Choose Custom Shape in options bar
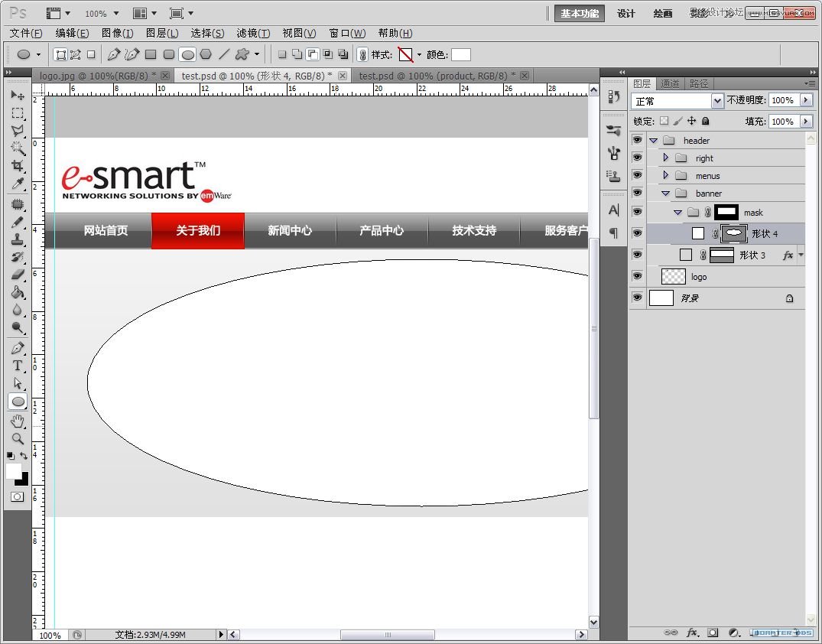Screen dimensions: 822x644 (242, 54)
